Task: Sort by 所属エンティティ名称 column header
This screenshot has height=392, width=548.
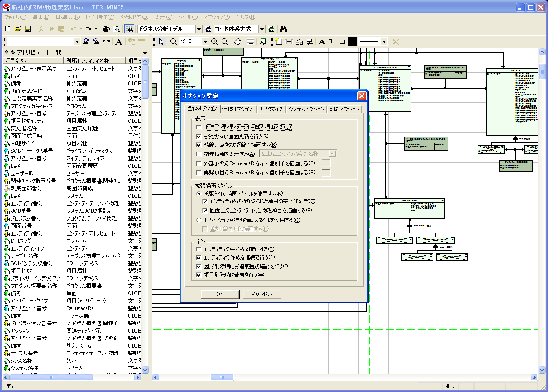Action: click(x=95, y=60)
